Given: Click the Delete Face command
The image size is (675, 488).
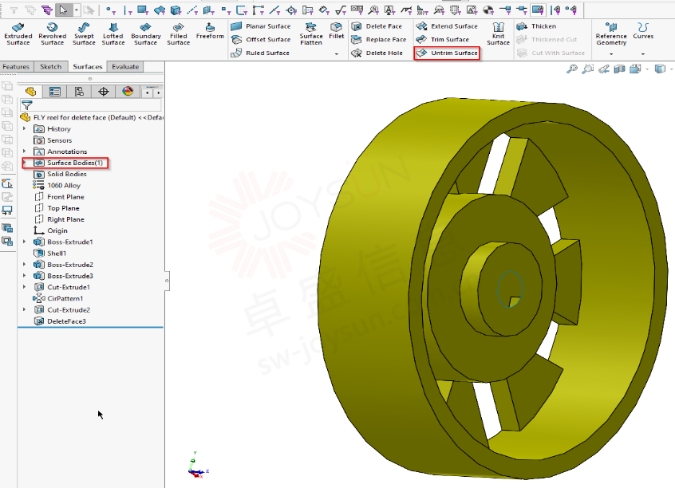Looking at the screenshot, I should (376, 26).
